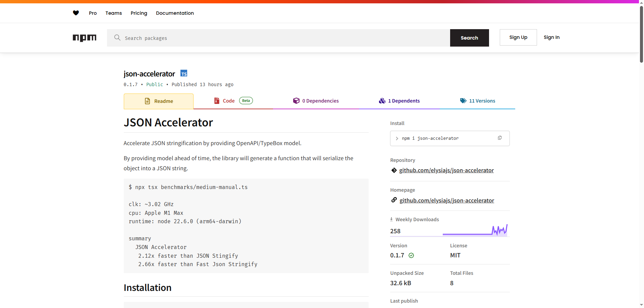Click the Beta badge on Code tab
Image resolution: width=644 pixels, height=308 pixels.
(246, 101)
